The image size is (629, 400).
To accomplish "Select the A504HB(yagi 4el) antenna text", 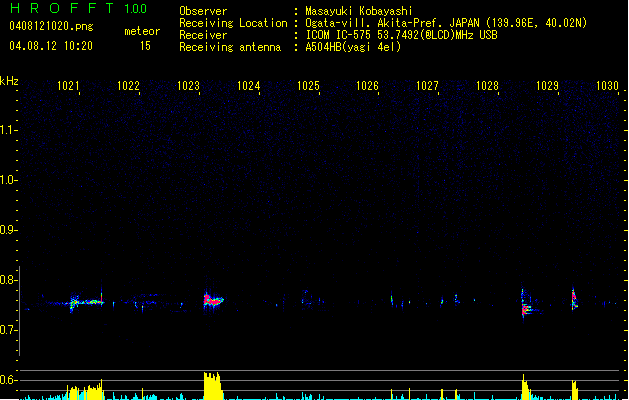I will (353, 47).
